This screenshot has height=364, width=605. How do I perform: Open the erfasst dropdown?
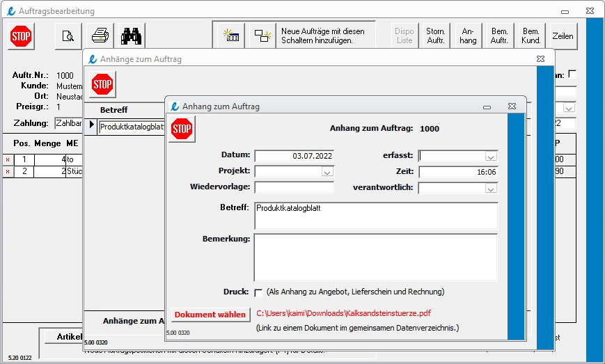(x=490, y=156)
